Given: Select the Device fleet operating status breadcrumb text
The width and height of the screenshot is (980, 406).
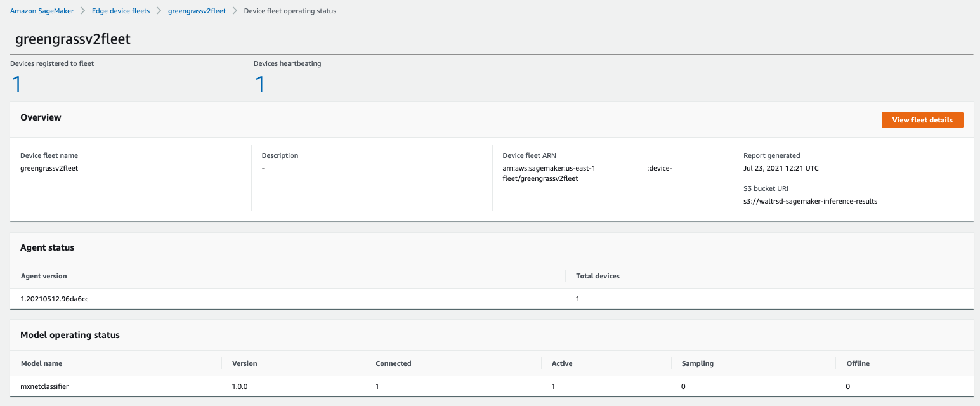Looking at the screenshot, I should (290, 11).
